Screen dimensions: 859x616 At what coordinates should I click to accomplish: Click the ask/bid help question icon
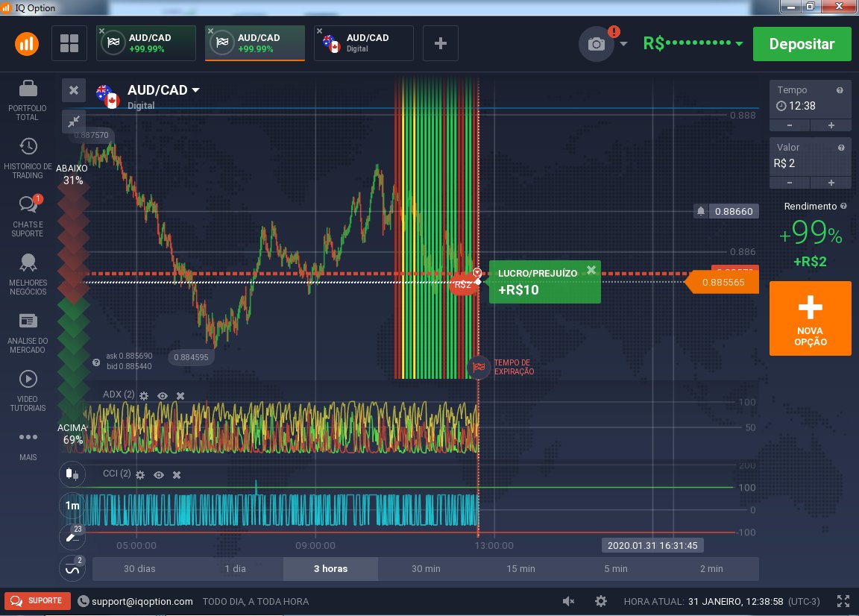click(x=96, y=362)
